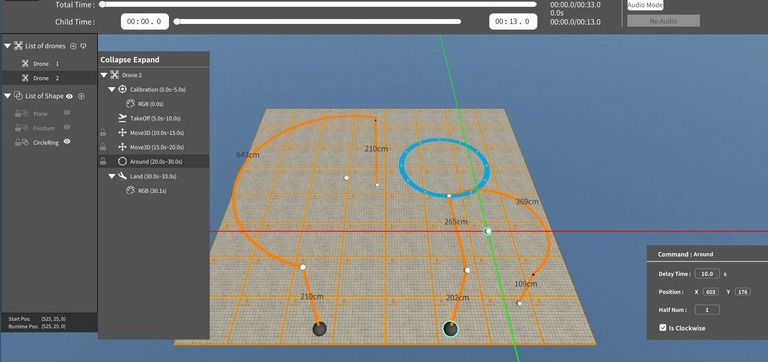Click the shape type icon beside Plane
The height and width of the screenshot is (362, 768).
[25, 114]
